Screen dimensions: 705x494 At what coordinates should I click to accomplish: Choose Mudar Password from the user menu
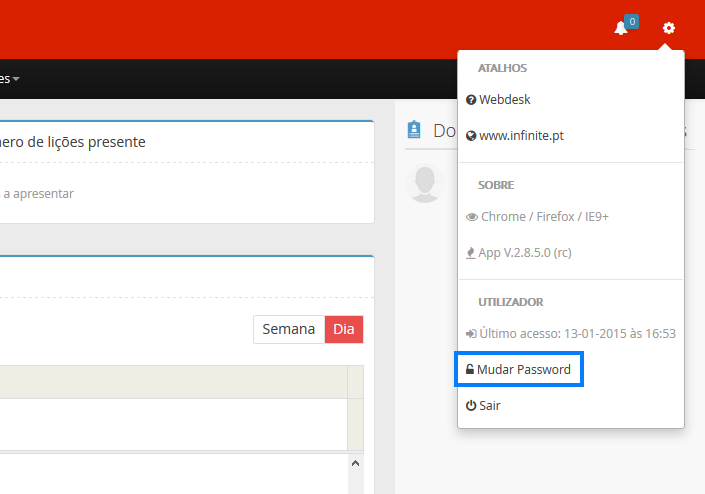(x=523, y=370)
